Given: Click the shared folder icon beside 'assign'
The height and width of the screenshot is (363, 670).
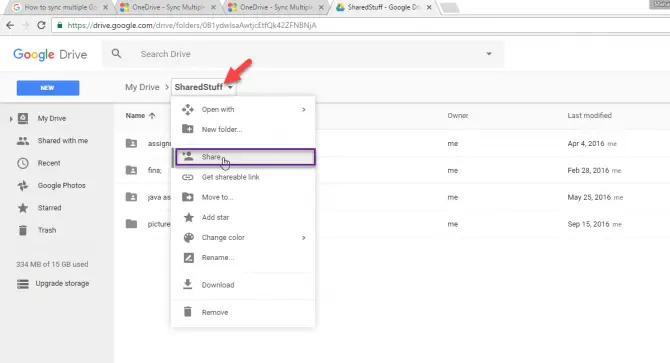Looking at the screenshot, I should pos(132,143).
